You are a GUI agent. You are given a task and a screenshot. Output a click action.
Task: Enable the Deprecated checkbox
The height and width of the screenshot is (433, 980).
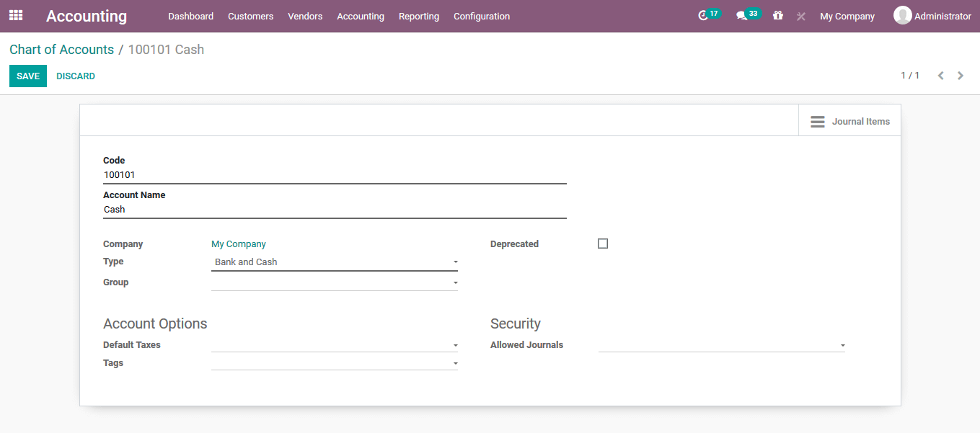click(603, 243)
